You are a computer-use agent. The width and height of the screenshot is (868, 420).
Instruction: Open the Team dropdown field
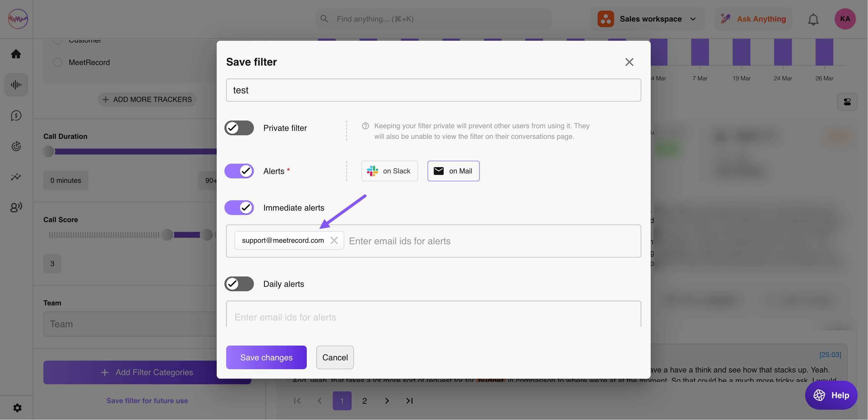pos(130,324)
